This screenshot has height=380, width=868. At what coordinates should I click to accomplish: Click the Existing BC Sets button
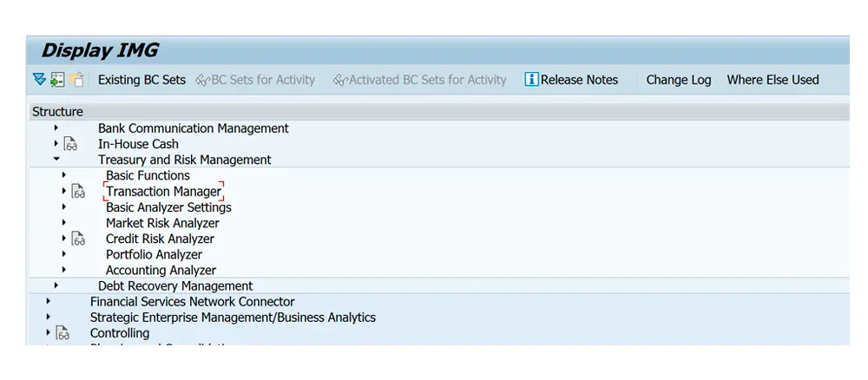(141, 80)
